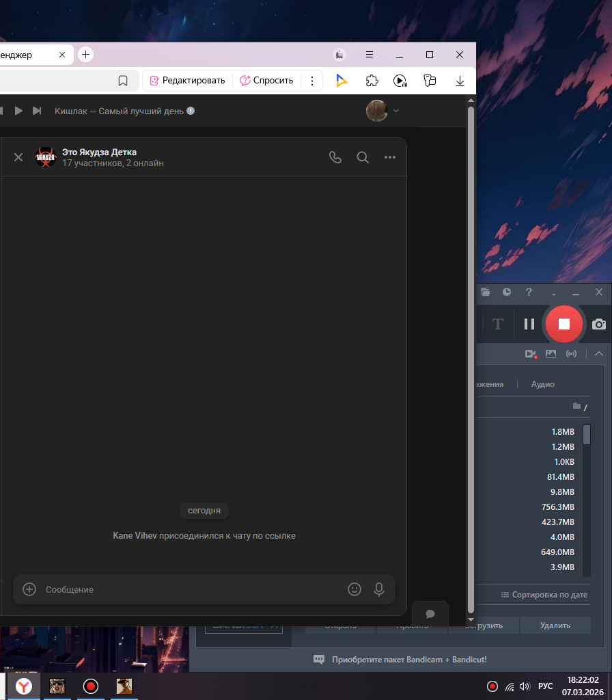Pause the Bandicam recording
The image size is (612, 700).
pos(529,324)
